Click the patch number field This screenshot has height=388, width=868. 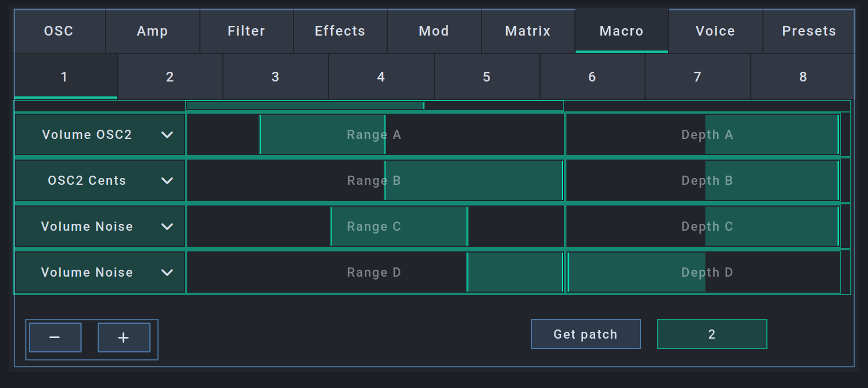point(712,335)
